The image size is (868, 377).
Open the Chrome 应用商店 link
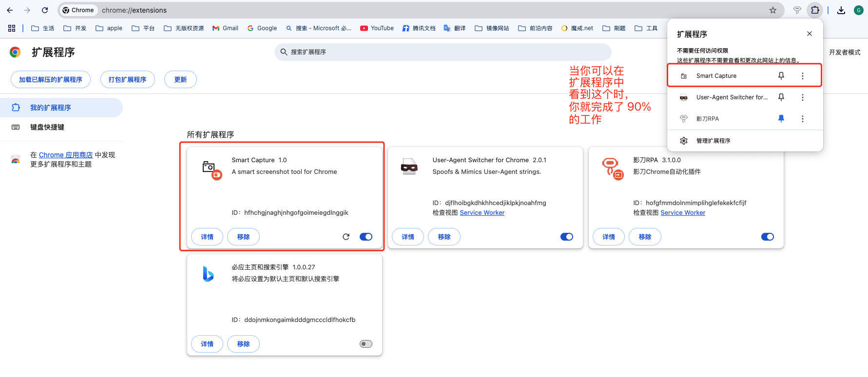[x=66, y=155]
